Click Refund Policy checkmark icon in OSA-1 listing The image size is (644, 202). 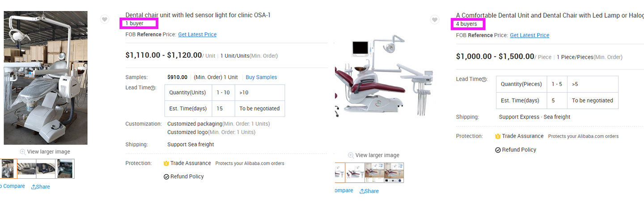point(166,177)
